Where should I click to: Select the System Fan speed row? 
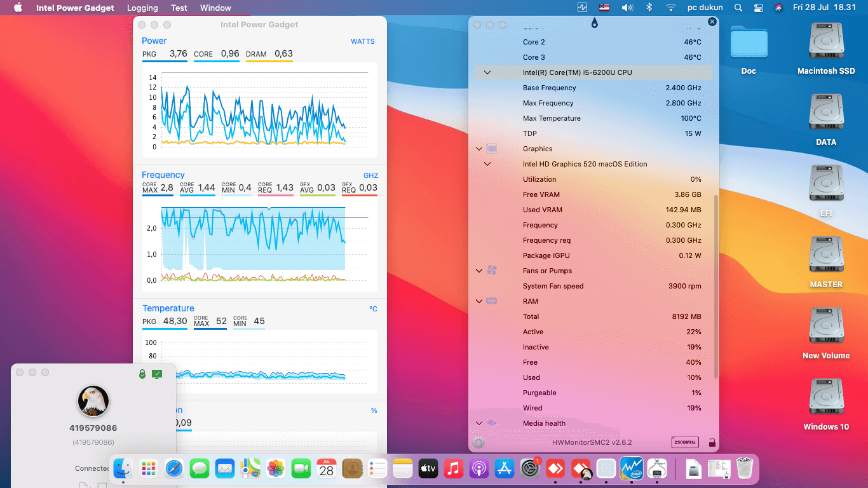(594, 286)
